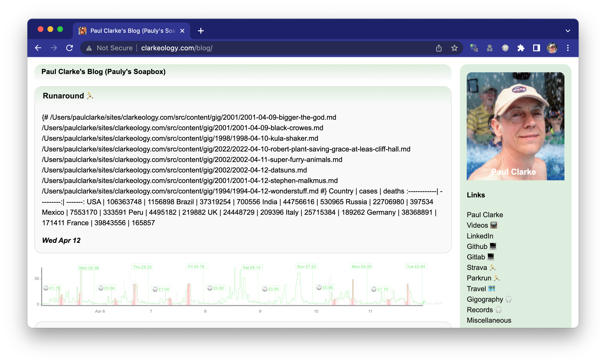
Task: Click the blog title Paul Clarke's Blog heading
Action: click(103, 72)
